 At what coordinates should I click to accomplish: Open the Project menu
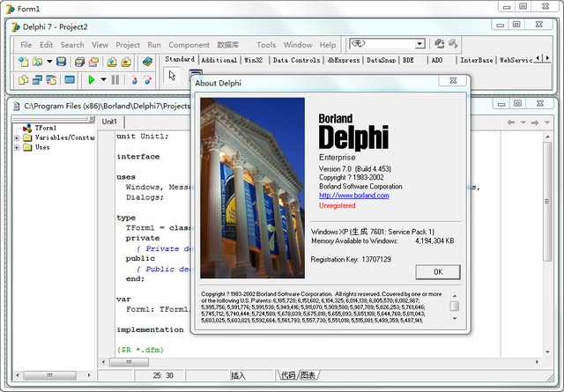128,45
